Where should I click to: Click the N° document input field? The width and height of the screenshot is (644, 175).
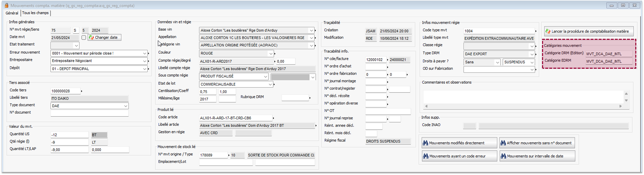point(89,113)
